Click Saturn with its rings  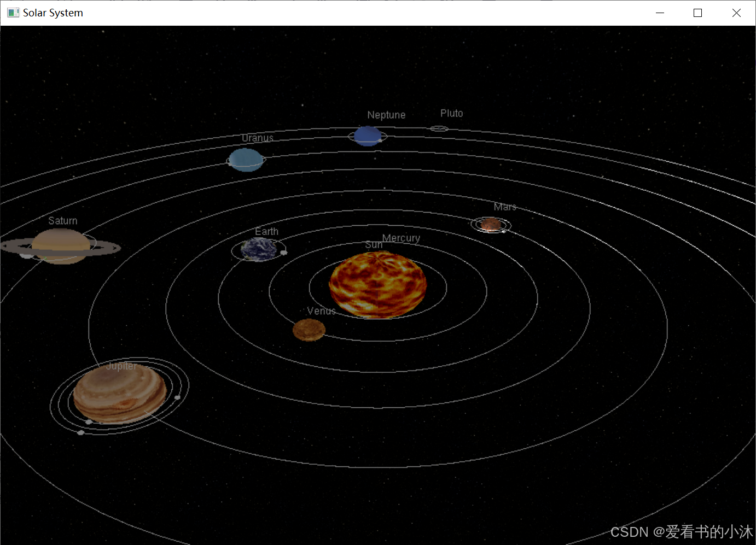click(x=60, y=247)
